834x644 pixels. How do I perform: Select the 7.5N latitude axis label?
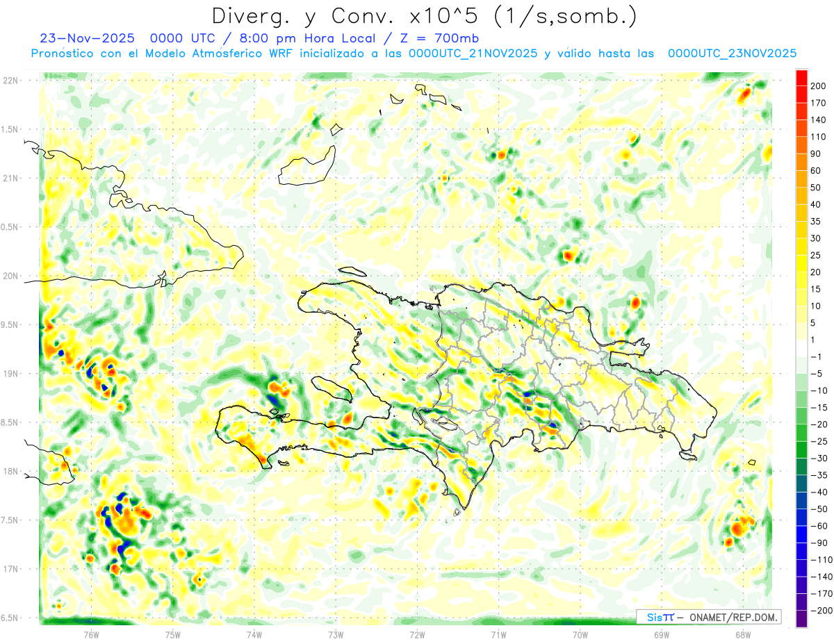[x=9, y=520]
